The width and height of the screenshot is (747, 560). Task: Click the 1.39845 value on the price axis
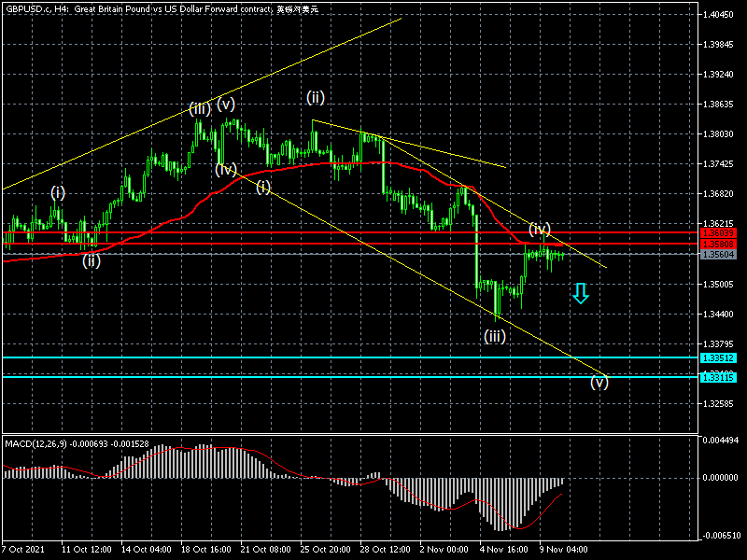(718, 45)
